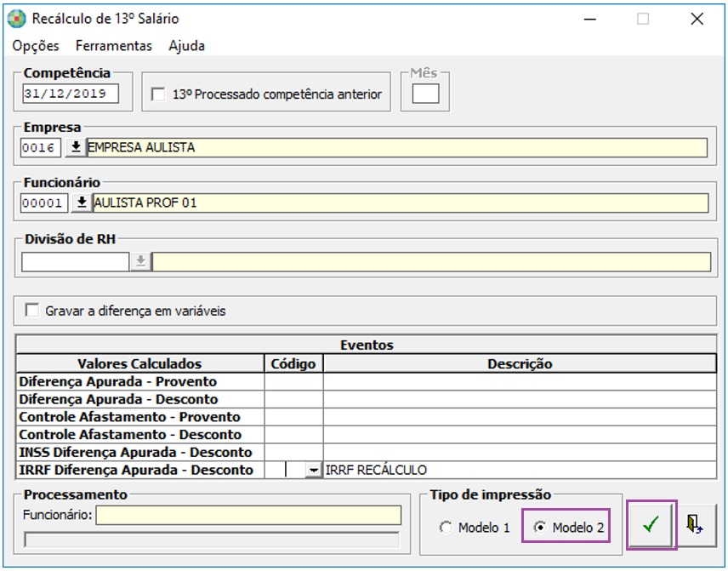Open the Ajuda menu
Screen dimensions: 728x571
click(186, 46)
